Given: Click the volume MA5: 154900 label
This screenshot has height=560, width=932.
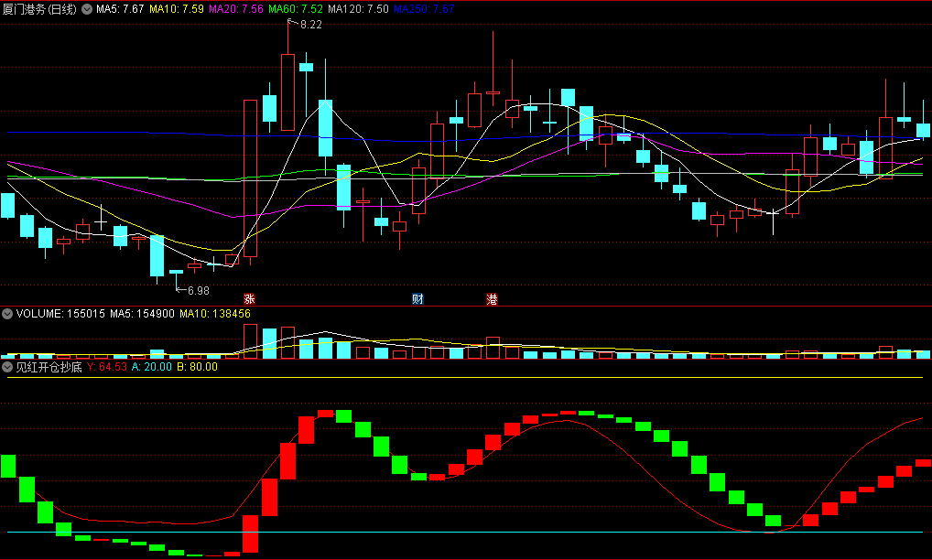Looking at the screenshot, I should tap(142, 314).
